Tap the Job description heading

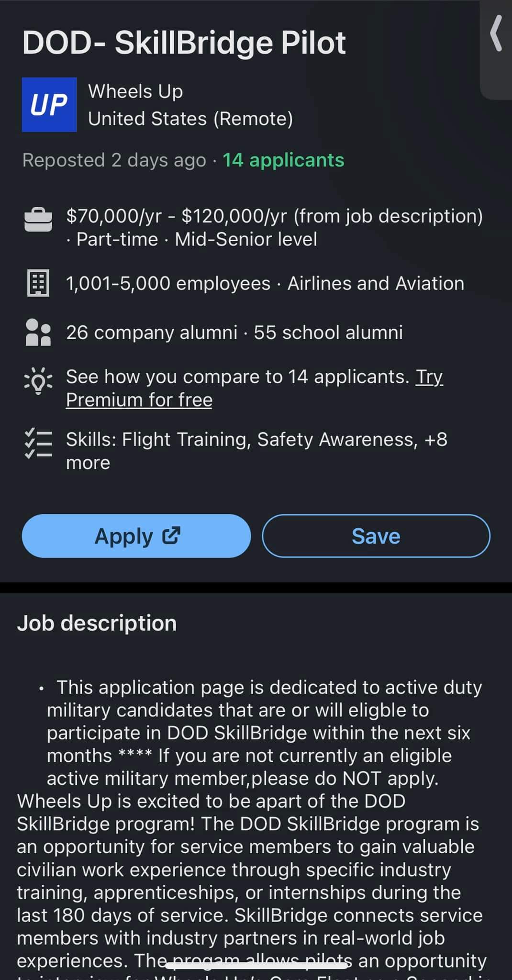tap(97, 623)
